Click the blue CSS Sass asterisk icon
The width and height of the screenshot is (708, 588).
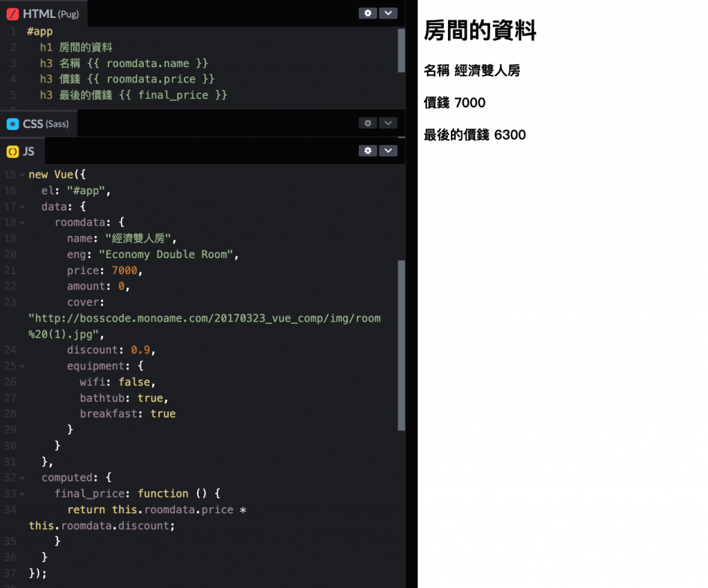point(12,124)
